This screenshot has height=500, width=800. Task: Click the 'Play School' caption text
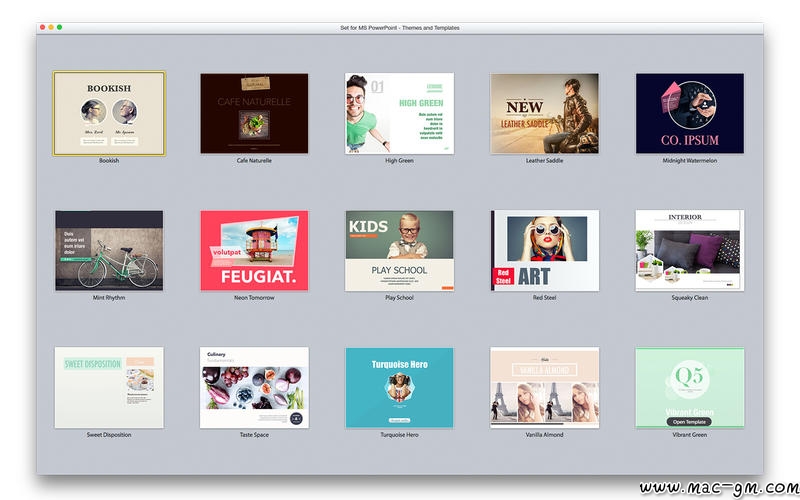click(399, 297)
